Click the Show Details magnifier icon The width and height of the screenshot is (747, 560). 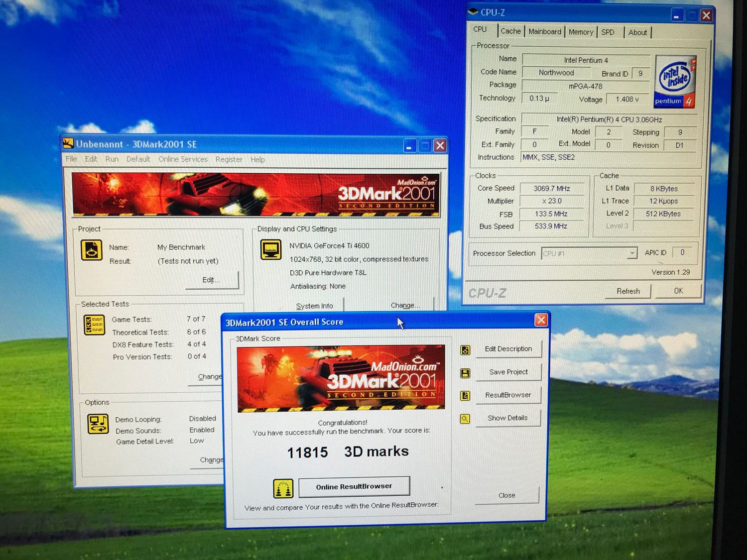[x=465, y=419]
